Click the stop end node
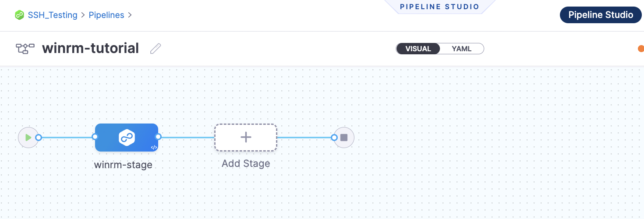Image resolution: width=644 pixels, height=219 pixels. 344,138
